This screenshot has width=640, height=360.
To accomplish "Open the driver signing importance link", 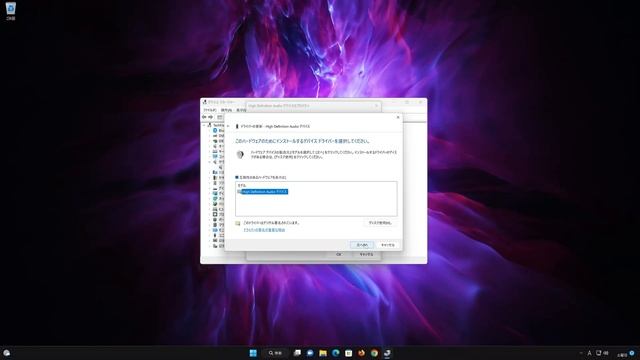I will (264, 230).
